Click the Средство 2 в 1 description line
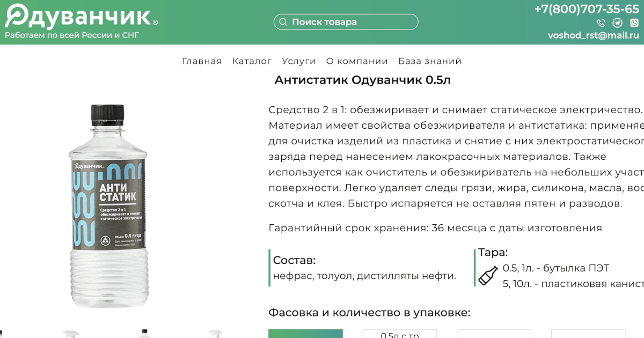The width and height of the screenshot is (644, 338). pos(456,110)
